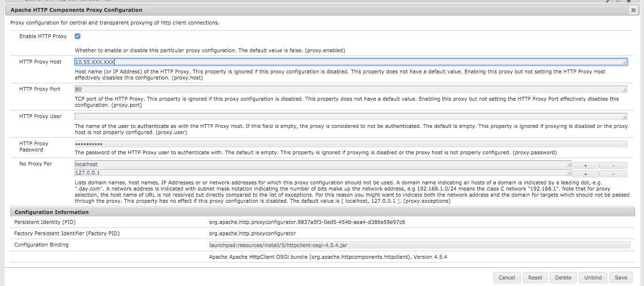Viewport: 644px width, 286px height.
Task: Add entry after localhost with plus button
Action: click(585, 165)
